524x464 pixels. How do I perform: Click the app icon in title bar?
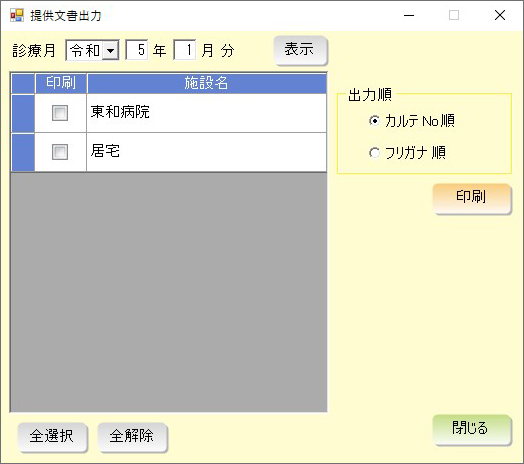16,15
